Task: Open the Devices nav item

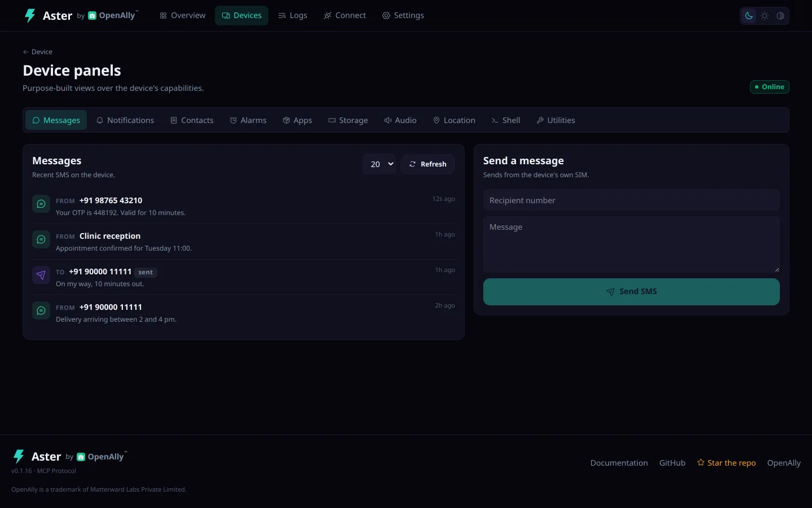Action: click(x=241, y=15)
